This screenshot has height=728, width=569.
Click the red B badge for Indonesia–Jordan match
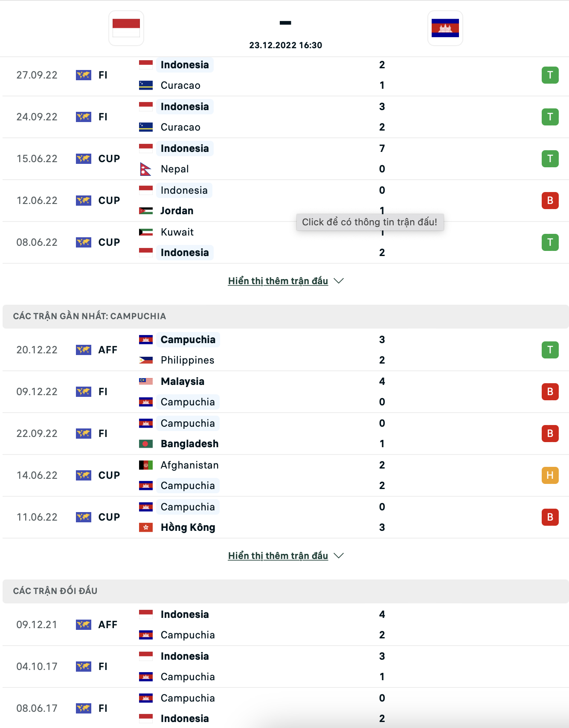550,201
